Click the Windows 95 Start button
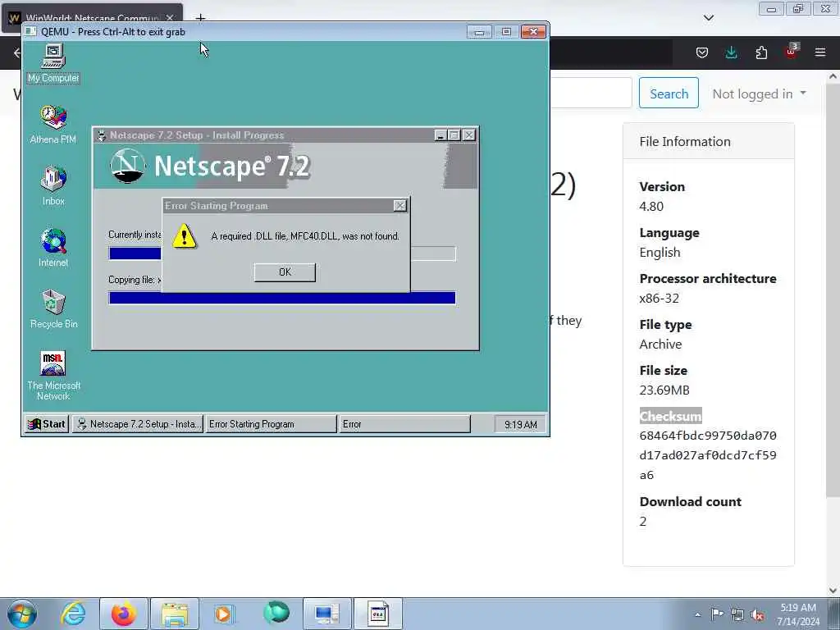Screen dimensions: 840x630 tap(47, 424)
